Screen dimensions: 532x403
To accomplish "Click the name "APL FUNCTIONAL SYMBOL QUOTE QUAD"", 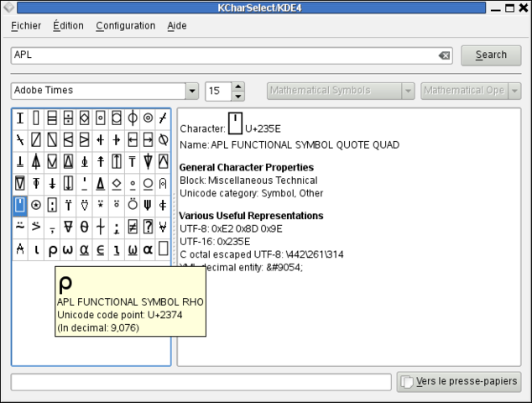I will [x=305, y=145].
